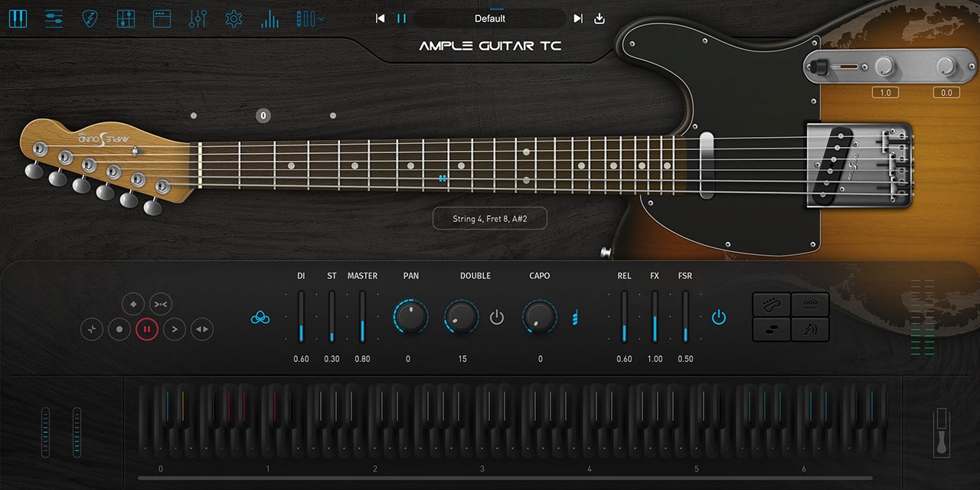Click the blue fret marker on the fretboard
The image size is (980, 490).
tap(443, 178)
